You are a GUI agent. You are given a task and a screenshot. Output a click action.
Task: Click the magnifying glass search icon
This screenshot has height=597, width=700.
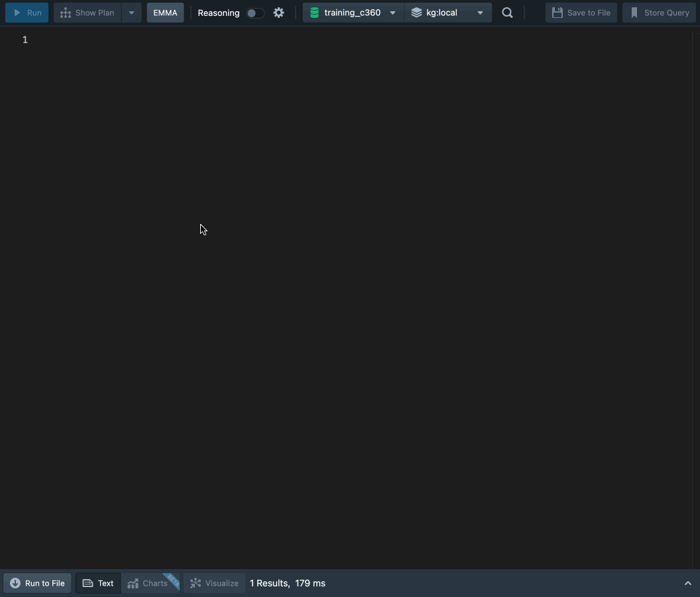coord(507,13)
